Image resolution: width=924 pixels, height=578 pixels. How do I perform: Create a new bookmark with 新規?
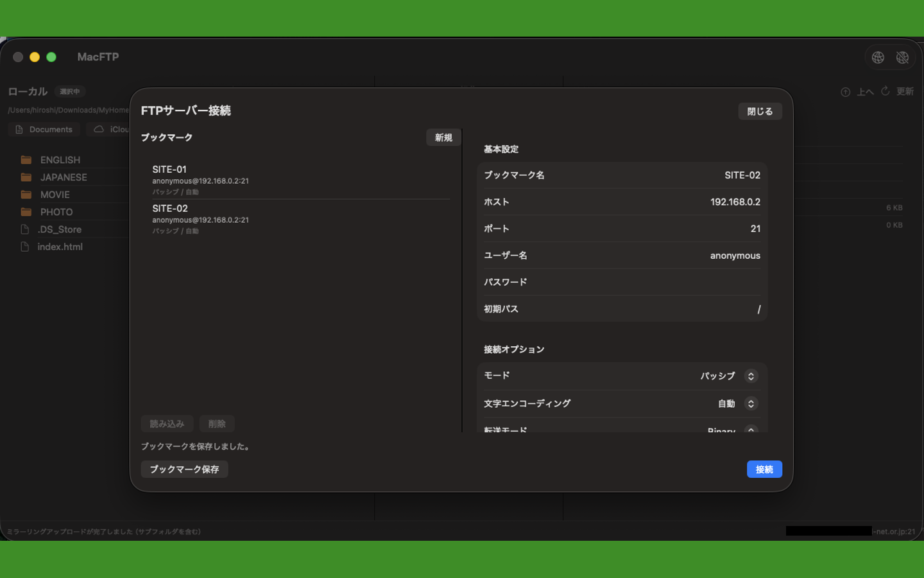click(x=443, y=137)
